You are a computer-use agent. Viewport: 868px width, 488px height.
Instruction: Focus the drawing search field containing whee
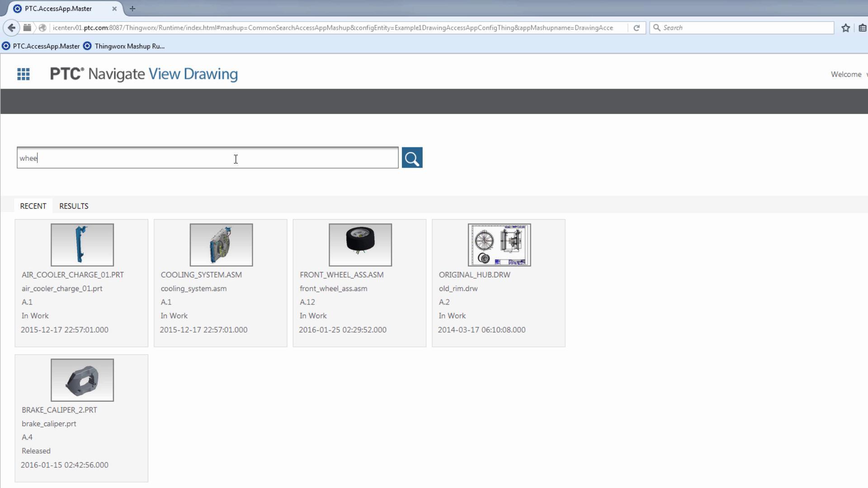[x=208, y=158]
